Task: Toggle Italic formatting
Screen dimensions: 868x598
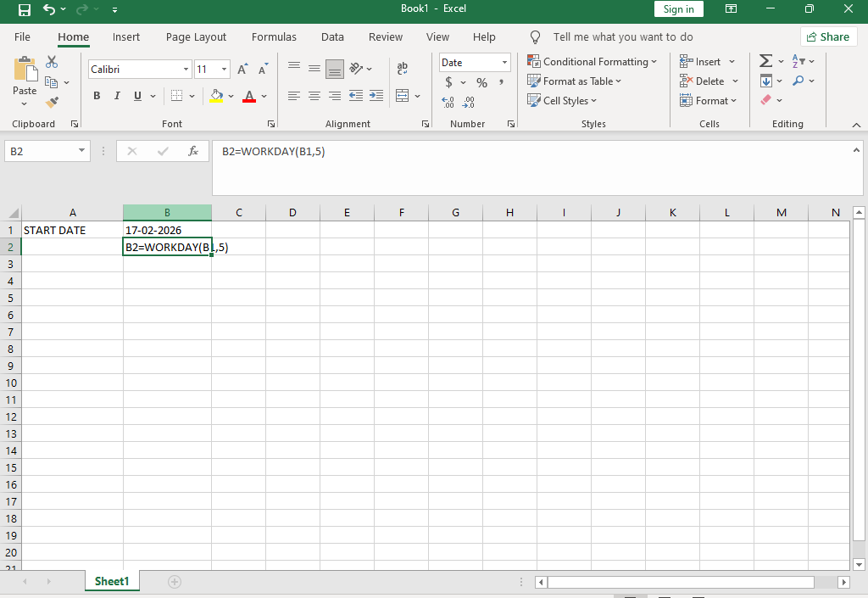Action: point(117,96)
